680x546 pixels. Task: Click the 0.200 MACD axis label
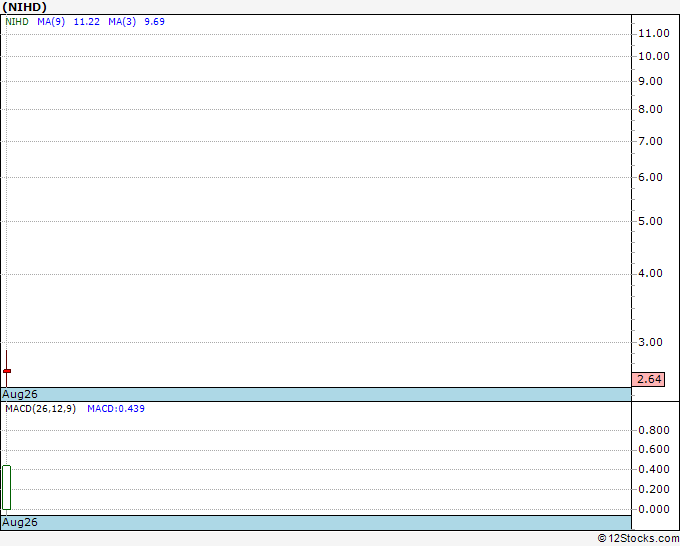click(654, 489)
